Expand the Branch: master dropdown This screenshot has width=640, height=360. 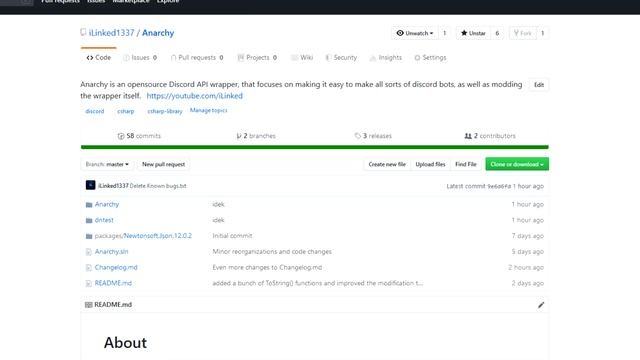107,164
